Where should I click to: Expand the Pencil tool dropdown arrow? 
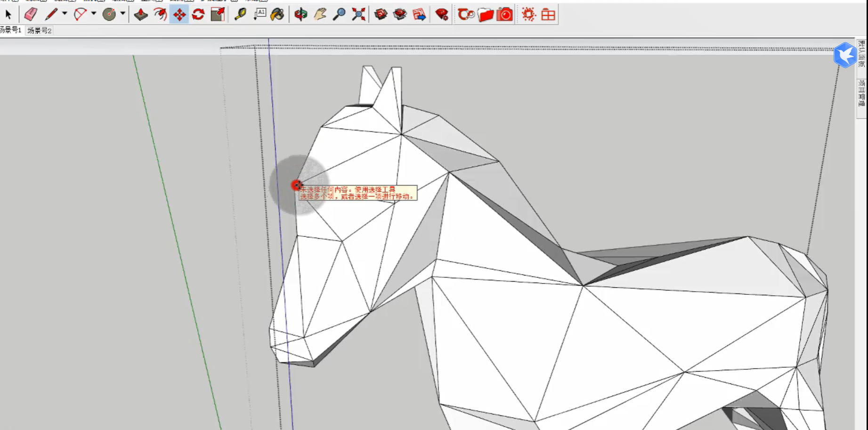(x=65, y=14)
